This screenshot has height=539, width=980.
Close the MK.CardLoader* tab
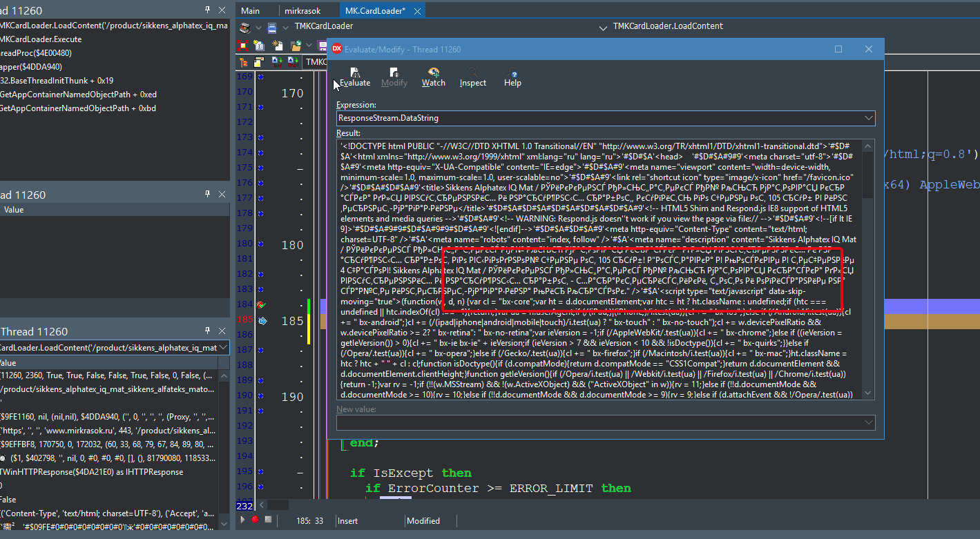[x=416, y=10]
